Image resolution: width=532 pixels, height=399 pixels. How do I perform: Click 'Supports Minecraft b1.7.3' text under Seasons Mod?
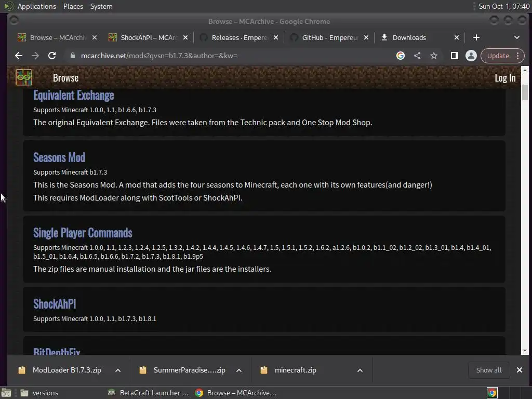[x=70, y=172]
